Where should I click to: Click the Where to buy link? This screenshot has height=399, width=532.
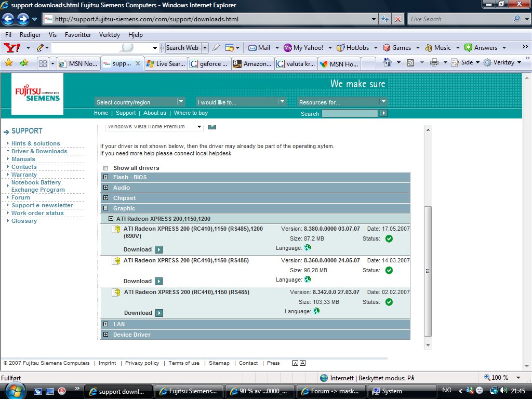(191, 113)
